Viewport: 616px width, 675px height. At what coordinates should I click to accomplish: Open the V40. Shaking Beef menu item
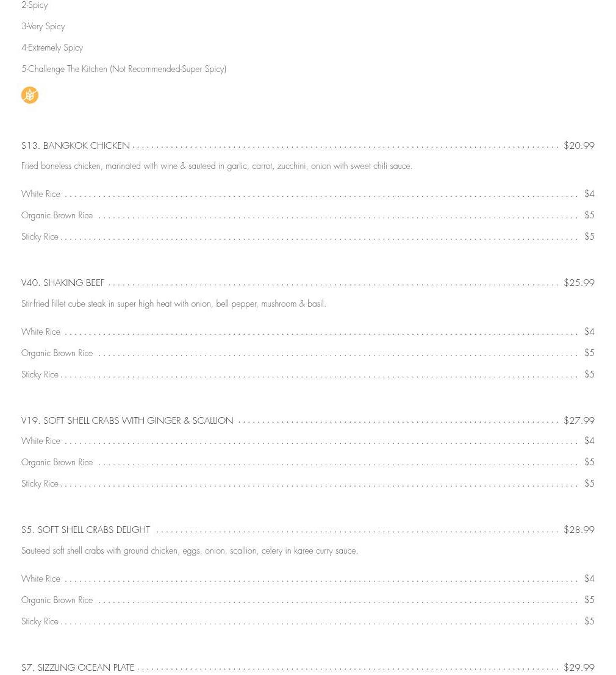(x=63, y=283)
